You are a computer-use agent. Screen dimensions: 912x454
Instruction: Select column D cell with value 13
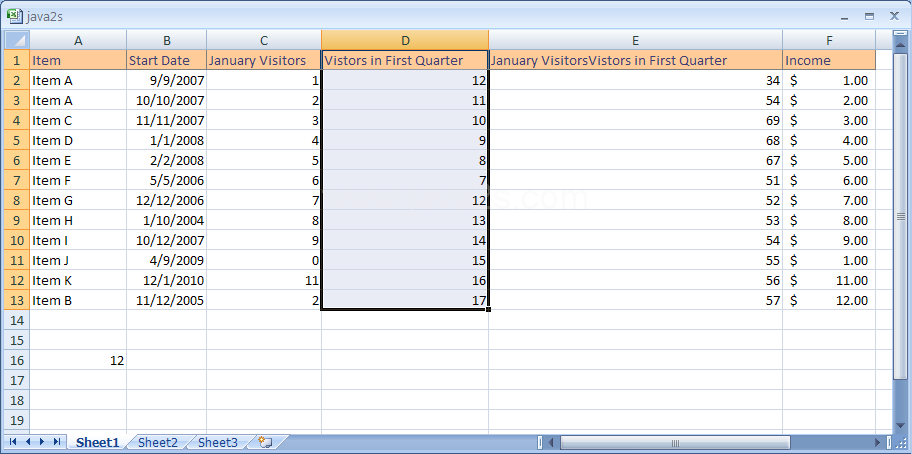pos(405,220)
